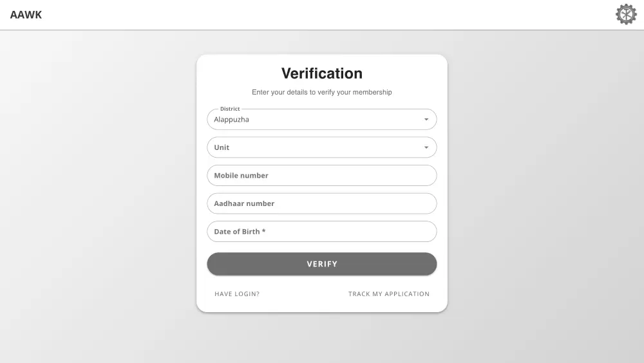This screenshot has width=644, height=363.
Task: Click the Mobile number placeholder text
Action: pos(241,175)
